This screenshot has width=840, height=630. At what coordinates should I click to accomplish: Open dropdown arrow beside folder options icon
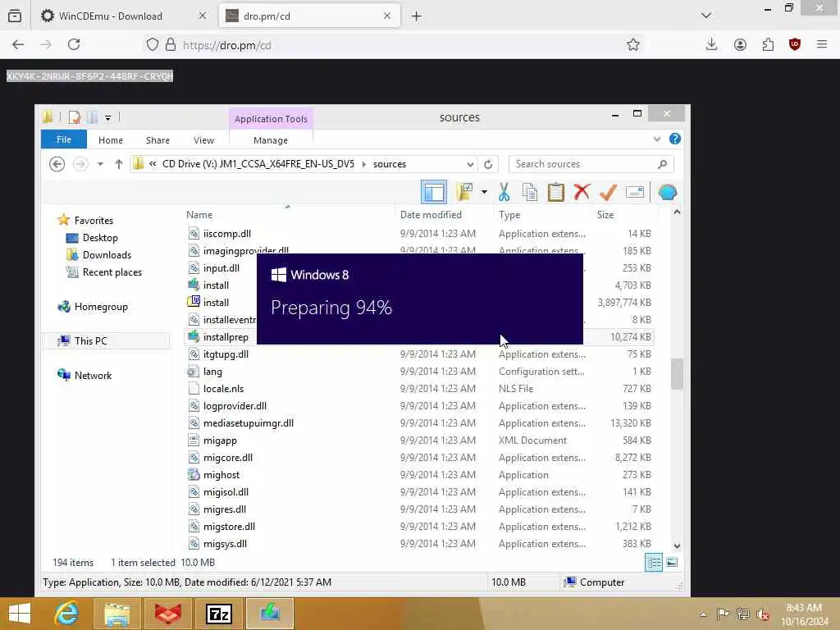(484, 192)
